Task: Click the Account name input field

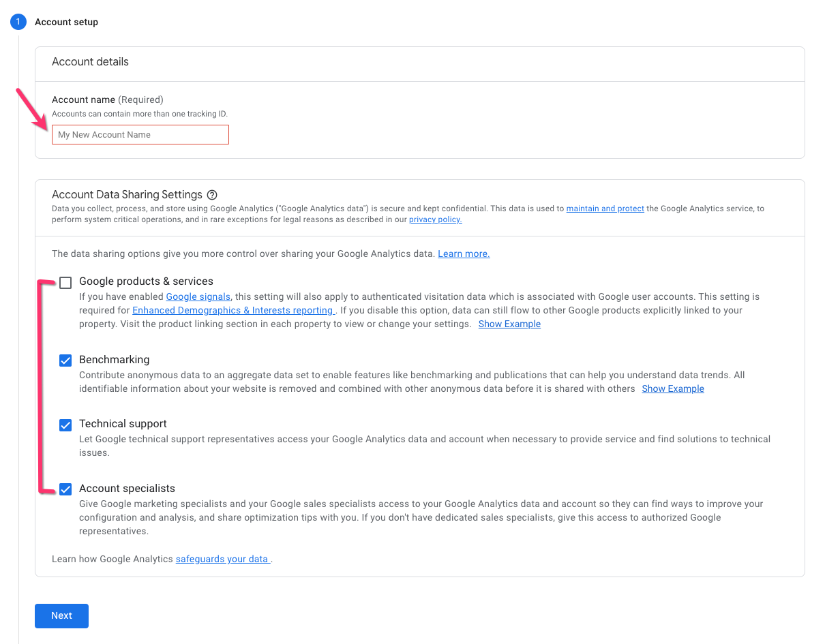Action: [140, 135]
